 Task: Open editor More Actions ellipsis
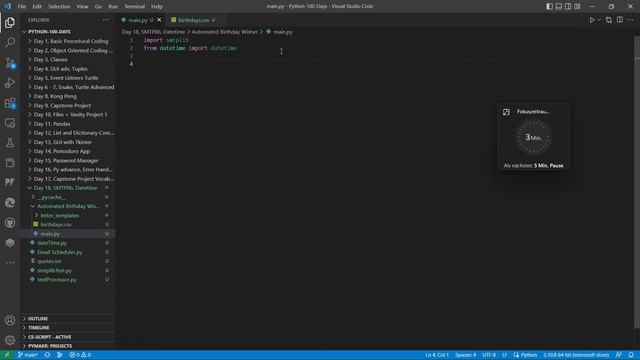click(631, 20)
